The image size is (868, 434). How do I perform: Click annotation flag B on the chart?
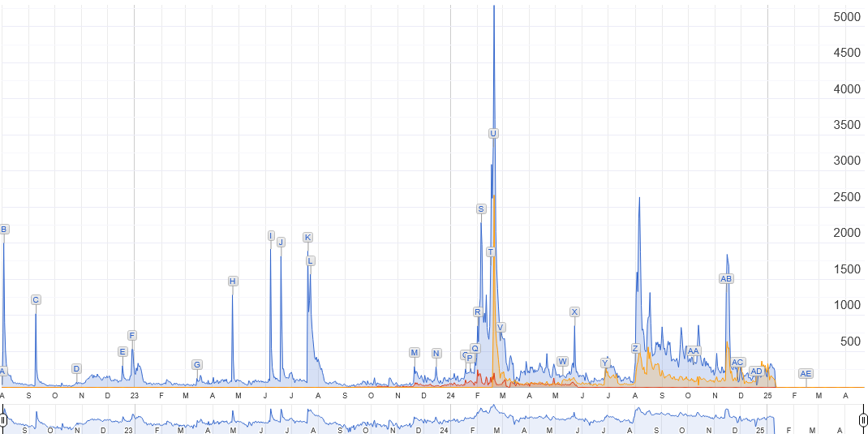4,230
